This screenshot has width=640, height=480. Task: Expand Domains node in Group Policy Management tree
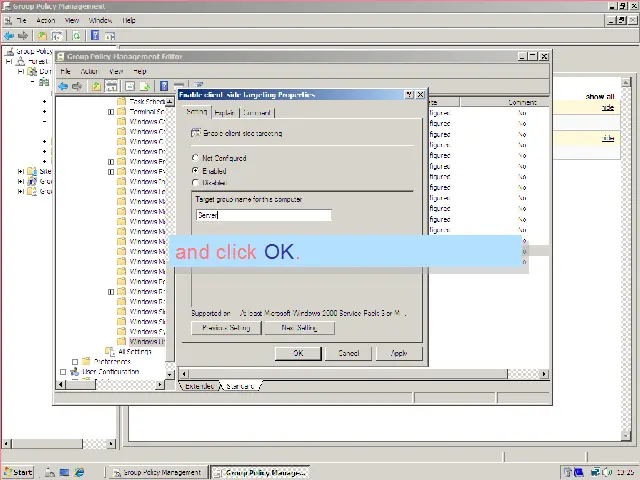coord(20,71)
